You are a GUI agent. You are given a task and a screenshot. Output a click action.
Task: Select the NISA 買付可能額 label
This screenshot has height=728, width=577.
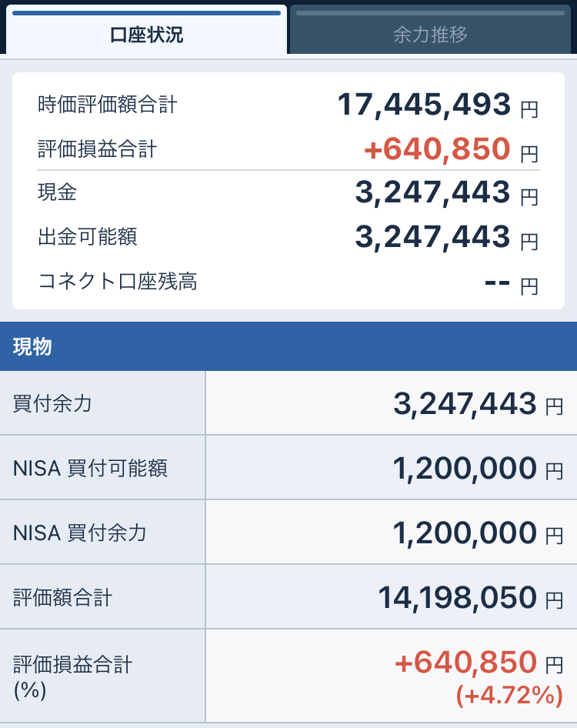tap(91, 468)
